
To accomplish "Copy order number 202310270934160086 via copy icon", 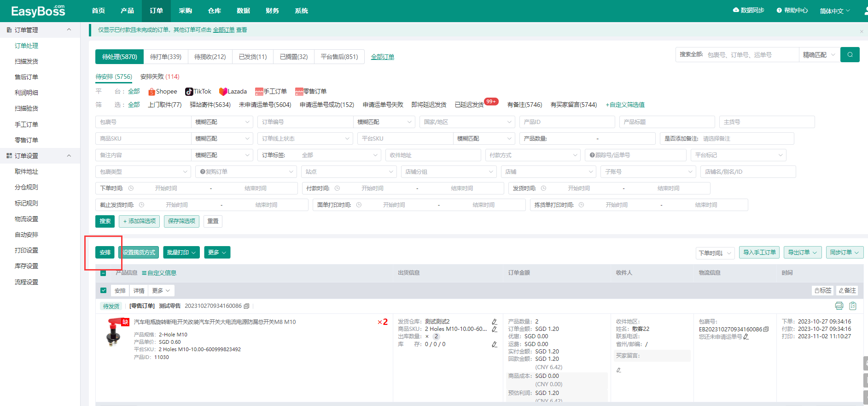I will click(247, 306).
